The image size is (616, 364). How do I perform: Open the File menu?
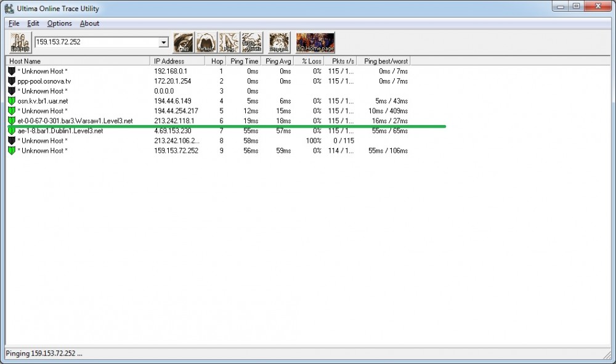point(14,23)
